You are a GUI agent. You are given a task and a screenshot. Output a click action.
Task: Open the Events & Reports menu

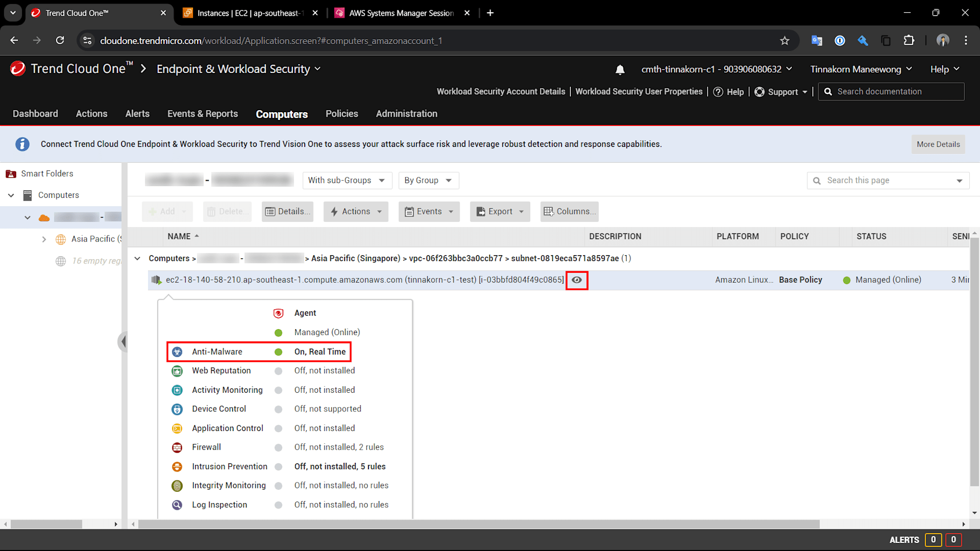pyautogui.click(x=201, y=113)
